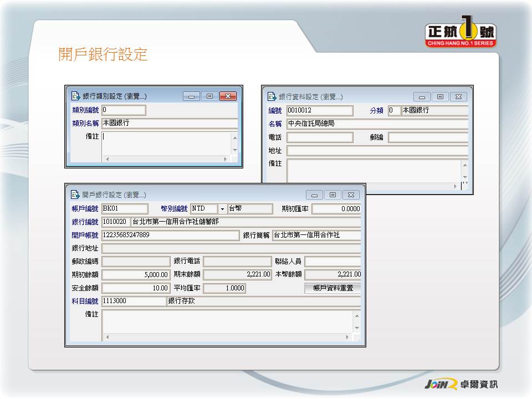Click down arrow of 開戶銀行設定 備註 scrollbar

click(x=356, y=328)
